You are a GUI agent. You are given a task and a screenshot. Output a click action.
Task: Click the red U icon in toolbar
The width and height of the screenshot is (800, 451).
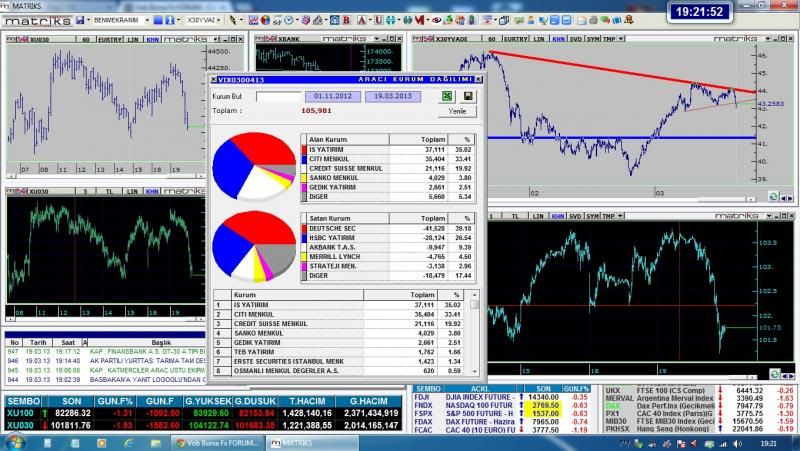coord(378,20)
